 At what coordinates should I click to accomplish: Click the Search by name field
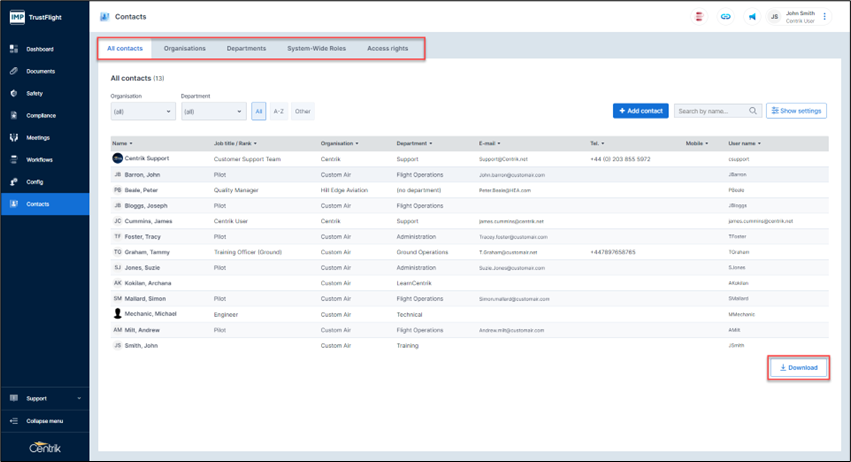712,111
